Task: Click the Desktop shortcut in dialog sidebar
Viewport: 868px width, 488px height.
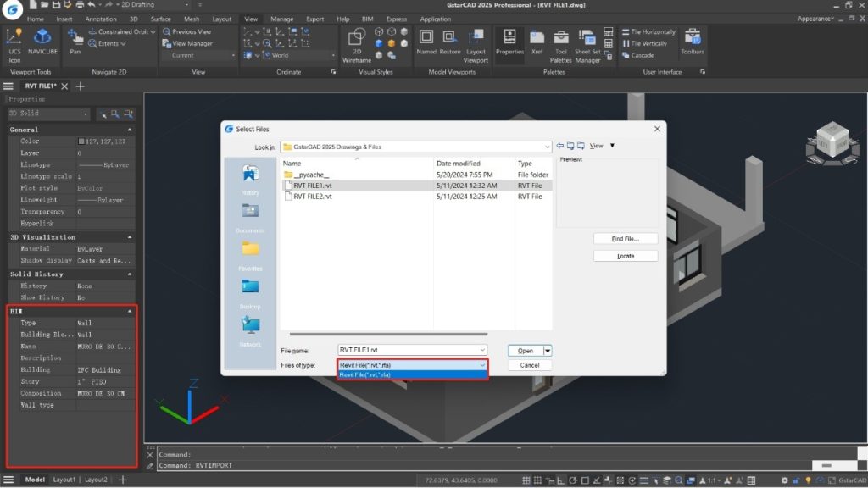Action: click(x=250, y=292)
